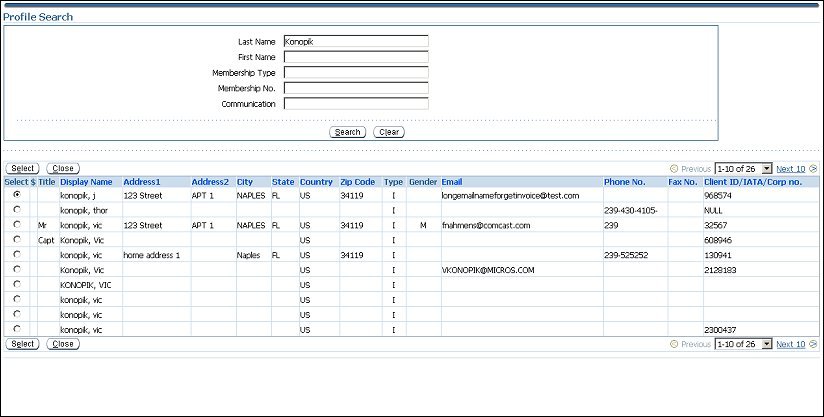Image resolution: width=824 pixels, height=417 pixels.
Task: Sort results by Zip Code column header
Action: point(357,182)
